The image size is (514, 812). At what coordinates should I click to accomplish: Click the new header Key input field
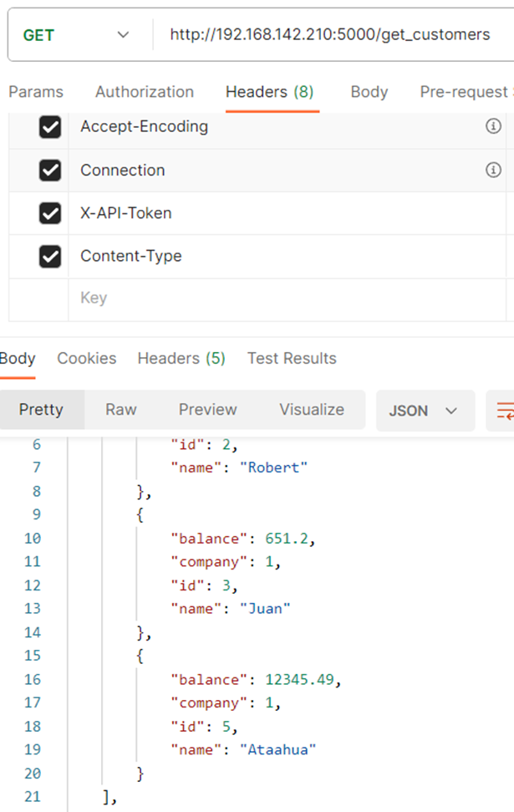[287, 299]
